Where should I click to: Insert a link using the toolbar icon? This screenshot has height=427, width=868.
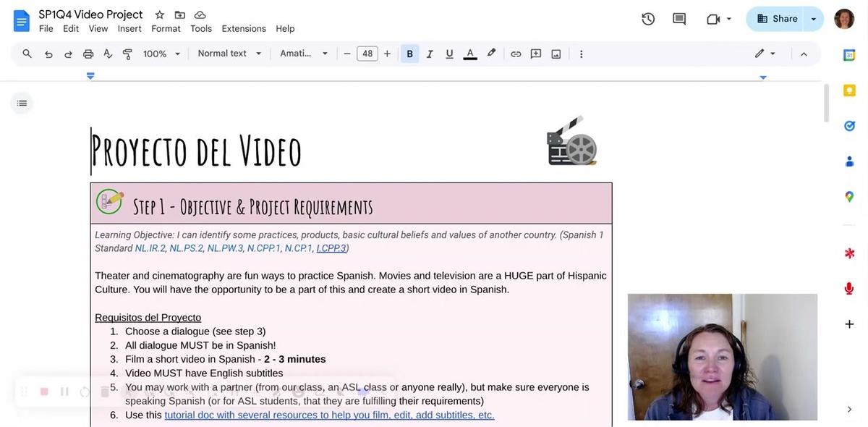click(x=514, y=52)
